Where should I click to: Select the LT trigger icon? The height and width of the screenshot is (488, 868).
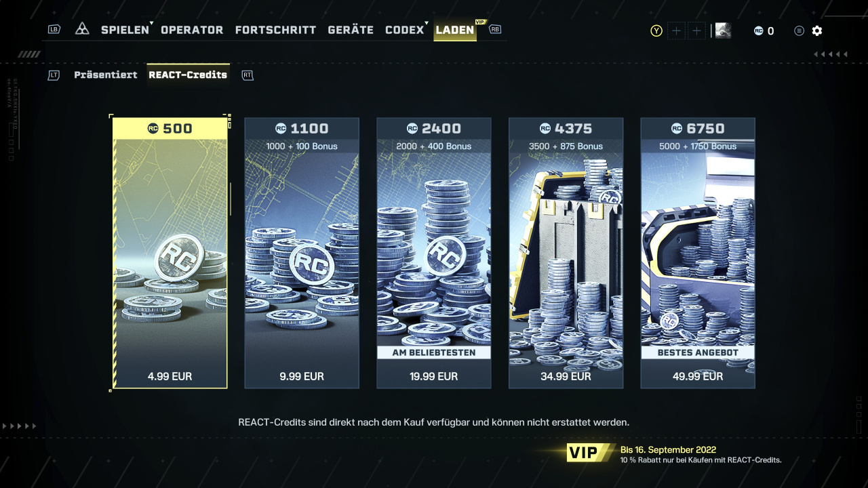[54, 75]
